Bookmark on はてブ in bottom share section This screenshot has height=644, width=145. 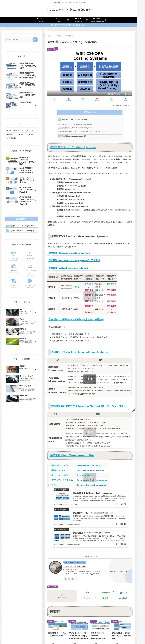[x=123, y=593]
